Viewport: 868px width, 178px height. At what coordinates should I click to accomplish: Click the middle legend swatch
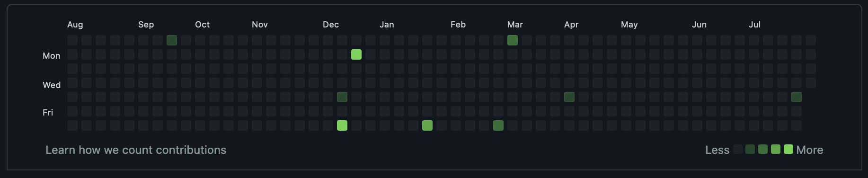(763, 150)
